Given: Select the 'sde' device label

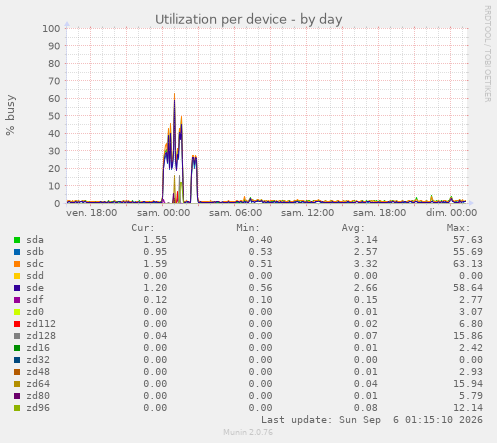Looking at the screenshot, I should click(x=35, y=288).
